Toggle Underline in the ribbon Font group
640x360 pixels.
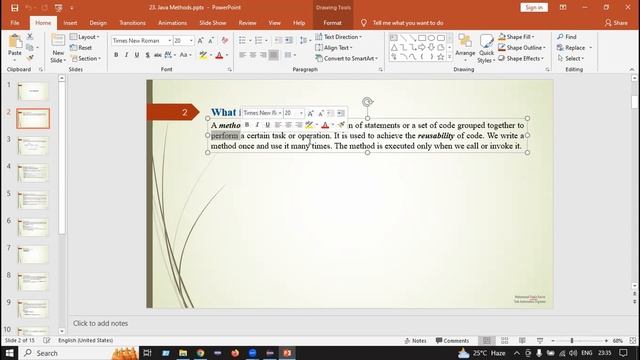click(137, 55)
